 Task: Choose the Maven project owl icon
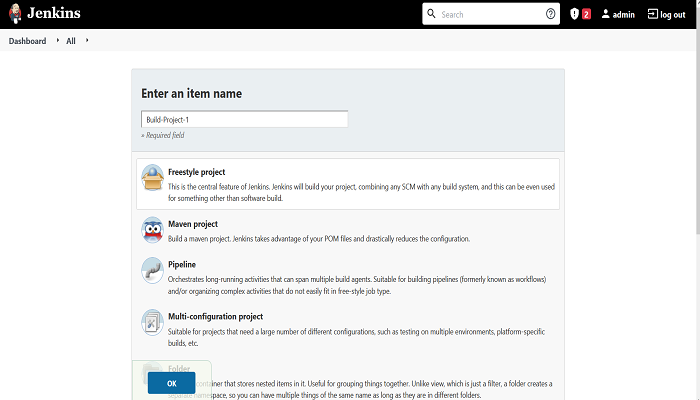152,230
